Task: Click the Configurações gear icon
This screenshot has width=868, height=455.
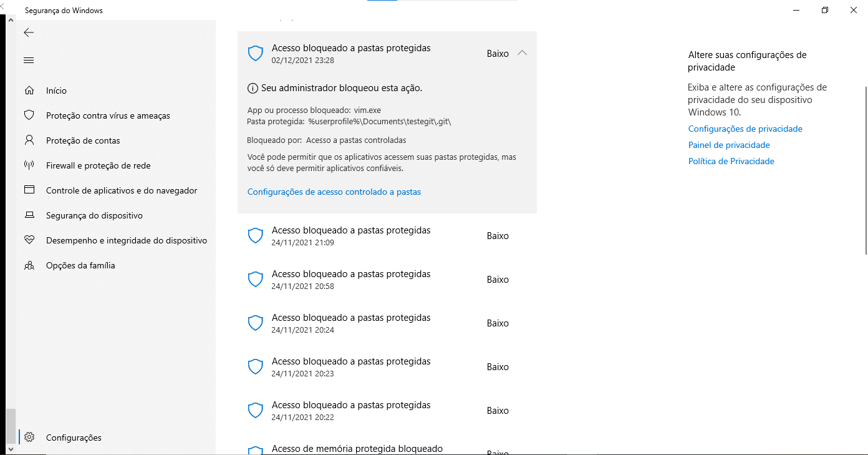Action: [29, 438]
